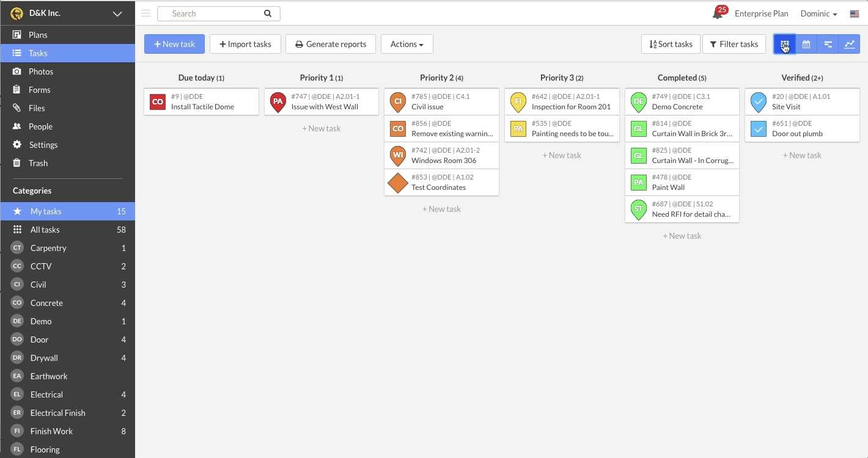Open People in the sidebar
Image resolution: width=868 pixels, height=458 pixels.
coord(67,126)
